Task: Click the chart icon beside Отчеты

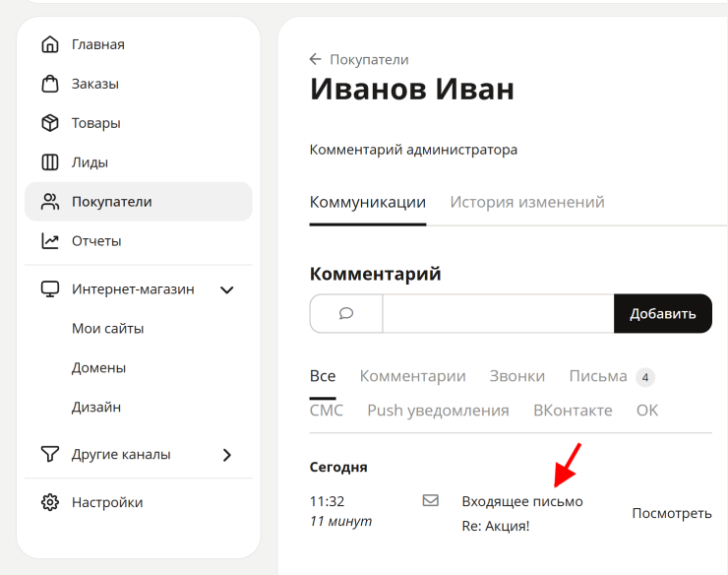Action: click(x=50, y=241)
